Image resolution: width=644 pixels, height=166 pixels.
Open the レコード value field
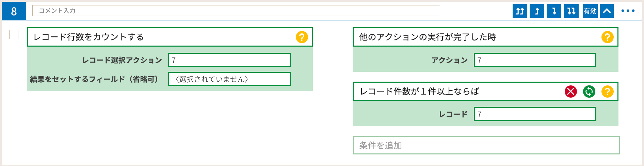point(535,114)
